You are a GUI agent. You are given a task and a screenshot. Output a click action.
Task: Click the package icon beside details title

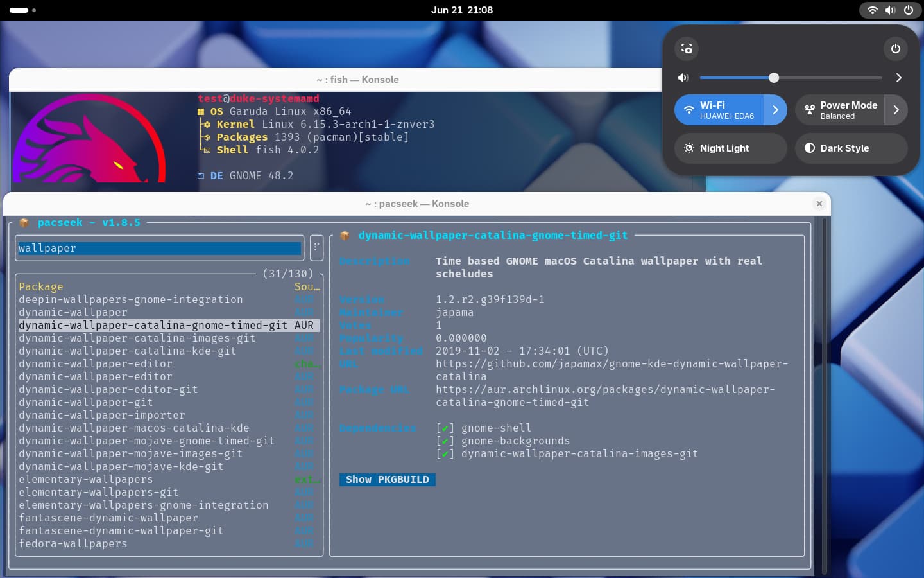[345, 236]
